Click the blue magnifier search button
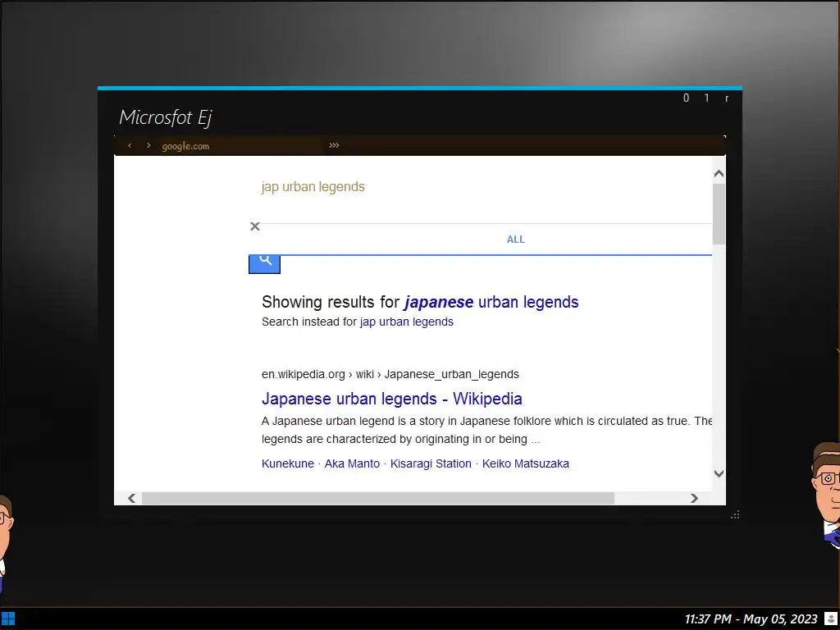 (265, 263)
